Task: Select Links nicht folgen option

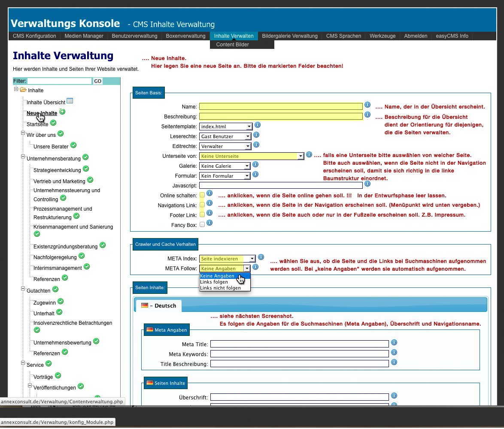Action: (220, 288)
